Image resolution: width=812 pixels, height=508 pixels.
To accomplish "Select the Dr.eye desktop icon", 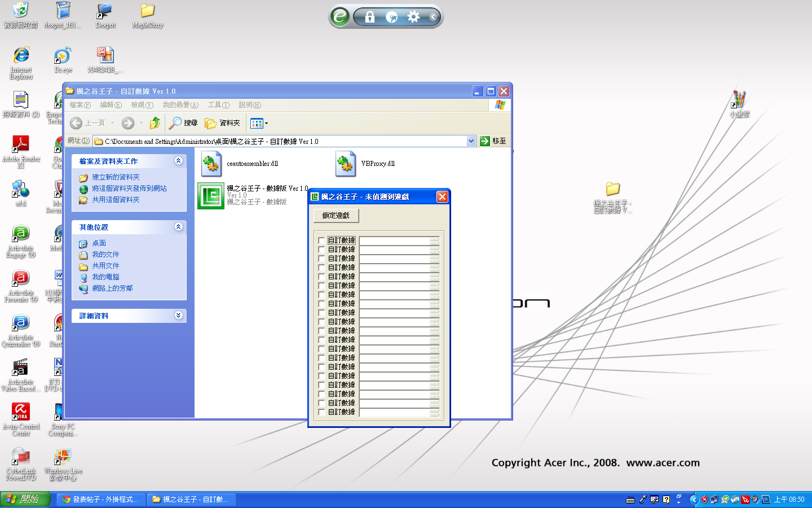I will point(63,60).
